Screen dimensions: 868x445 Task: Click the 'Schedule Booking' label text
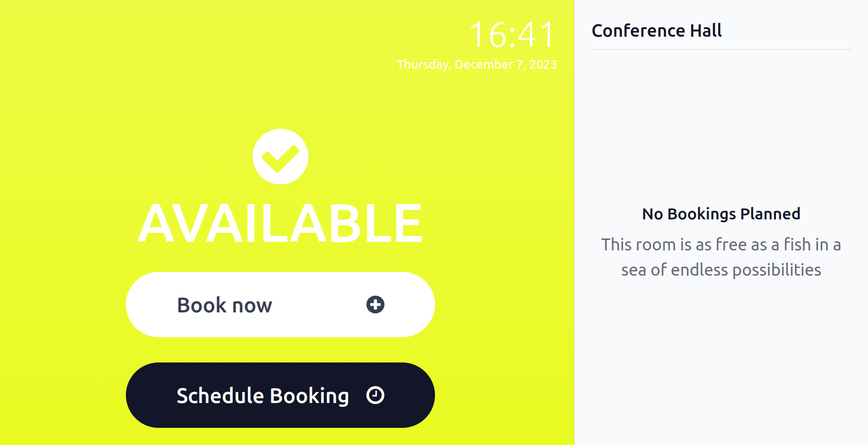tap(263, 396)
